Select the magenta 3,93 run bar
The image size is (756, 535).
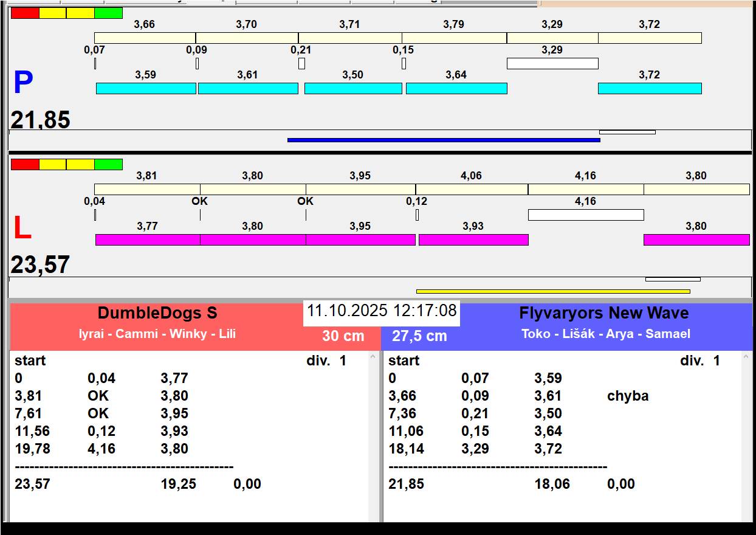click(473, 240)
